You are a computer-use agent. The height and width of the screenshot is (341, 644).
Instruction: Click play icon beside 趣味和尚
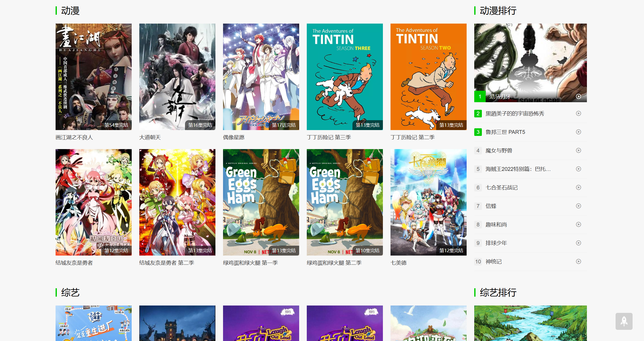(578, 224)
